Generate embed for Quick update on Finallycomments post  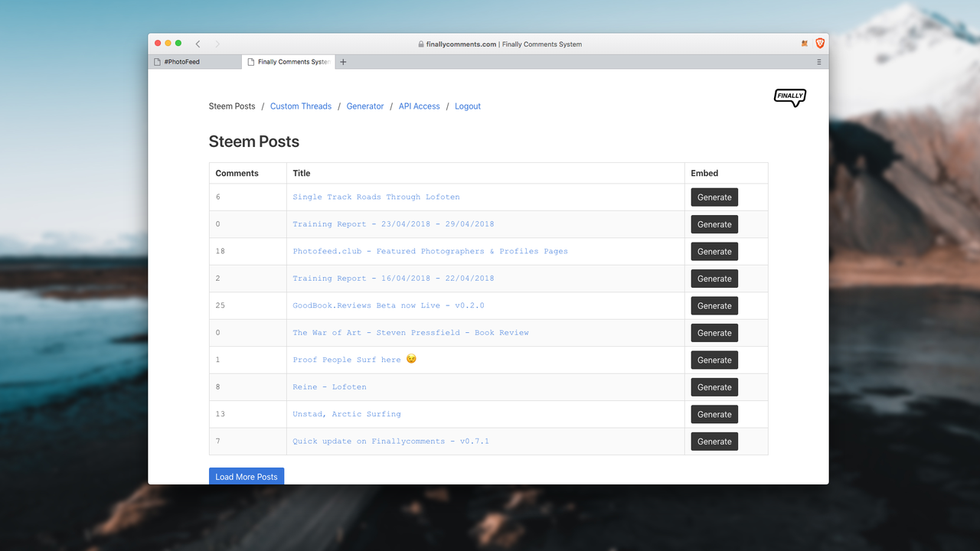714,442
